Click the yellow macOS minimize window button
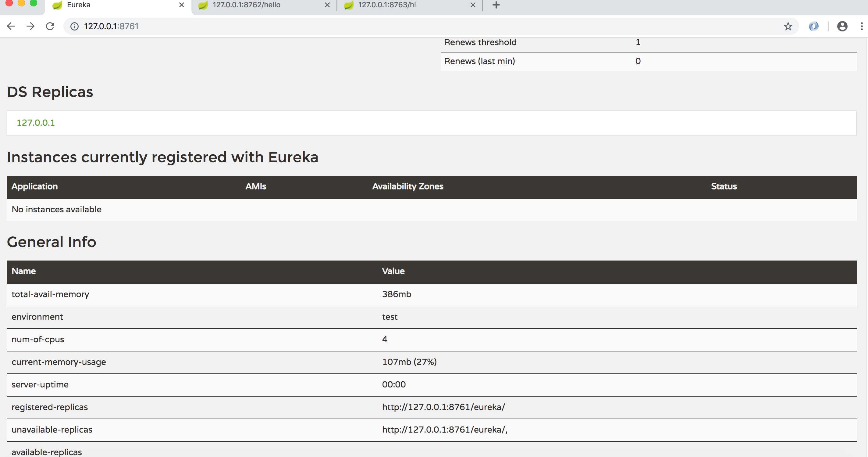 [21, 3]
